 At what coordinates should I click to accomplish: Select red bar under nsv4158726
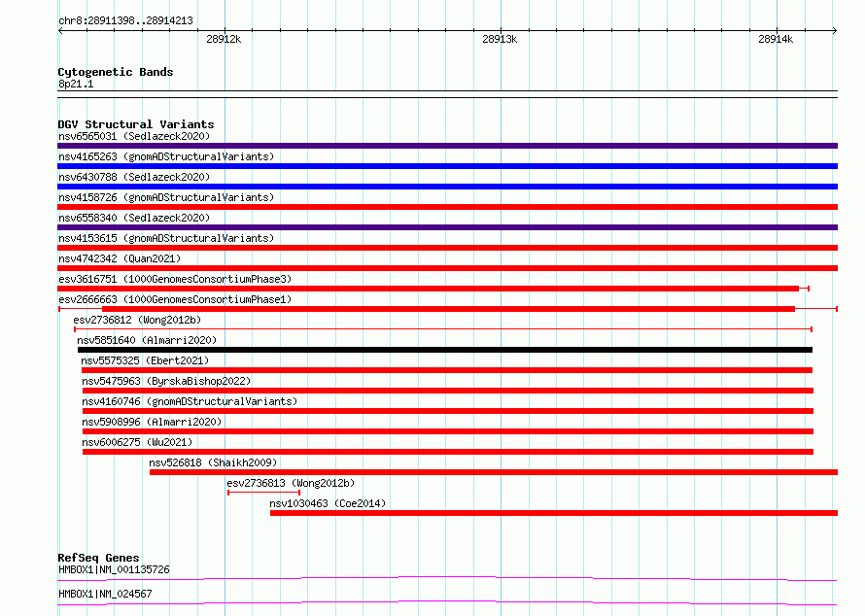tap(447, 207)
